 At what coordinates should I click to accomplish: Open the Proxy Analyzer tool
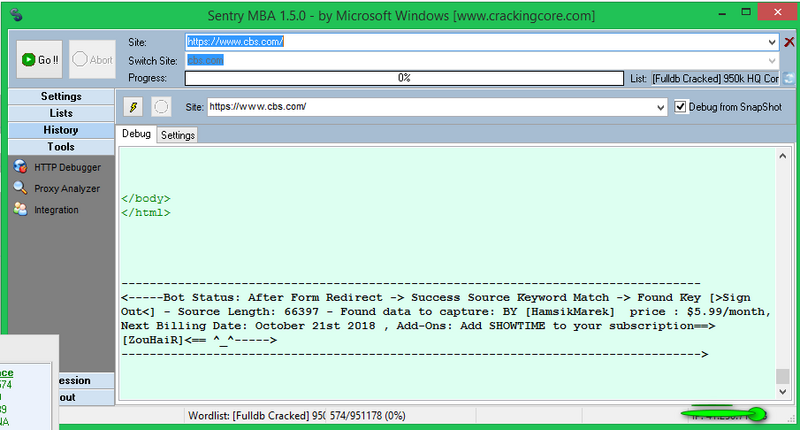57,188
